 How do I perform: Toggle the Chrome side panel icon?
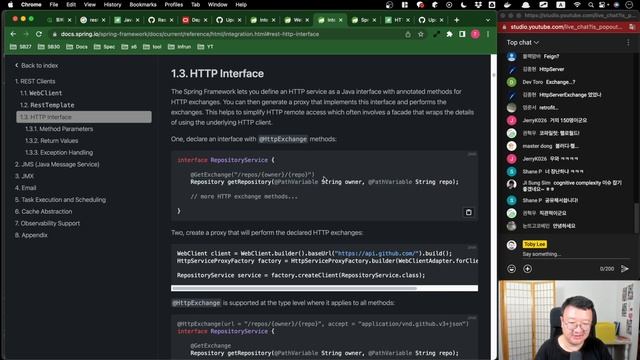tap(462, 34)
